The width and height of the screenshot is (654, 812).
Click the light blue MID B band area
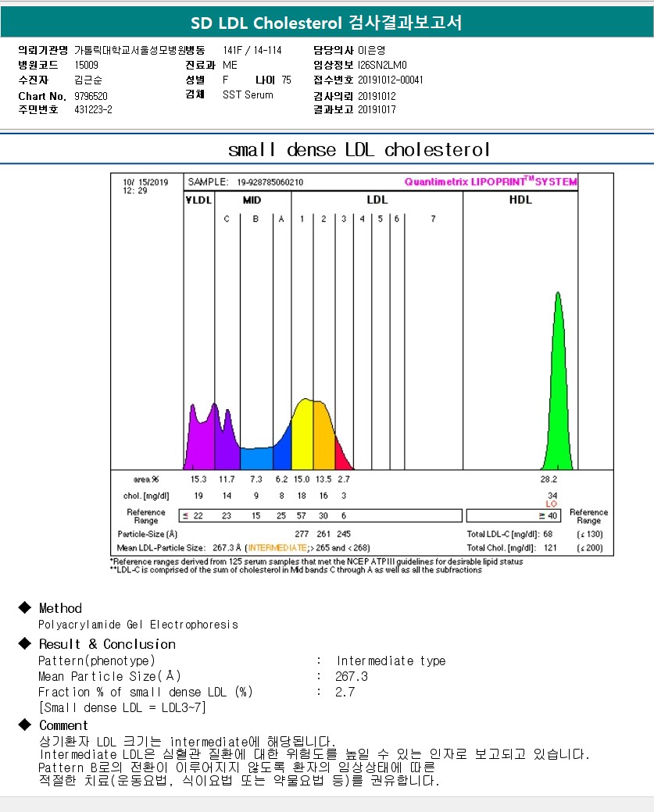[x=255, y=458]
